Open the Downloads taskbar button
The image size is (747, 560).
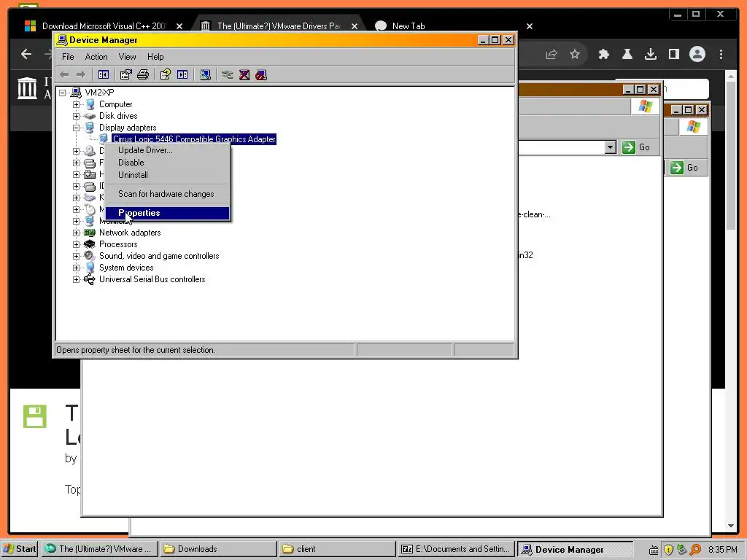[x=218, y=549]
